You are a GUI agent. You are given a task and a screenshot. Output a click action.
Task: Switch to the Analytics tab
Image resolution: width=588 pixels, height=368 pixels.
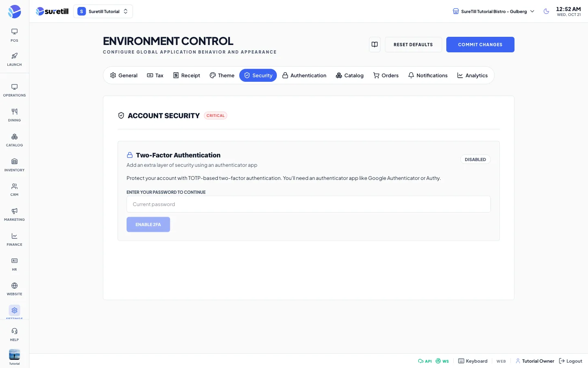[x=472, y=75]
